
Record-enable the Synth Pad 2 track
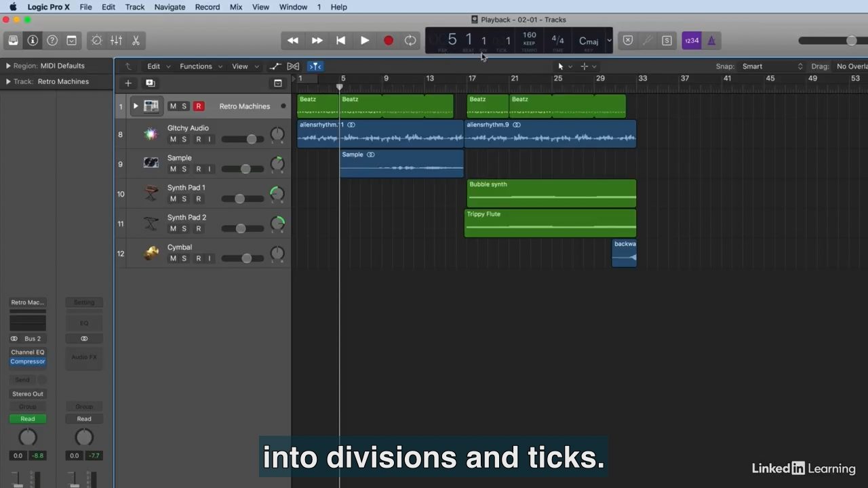(x=199, y=229)
